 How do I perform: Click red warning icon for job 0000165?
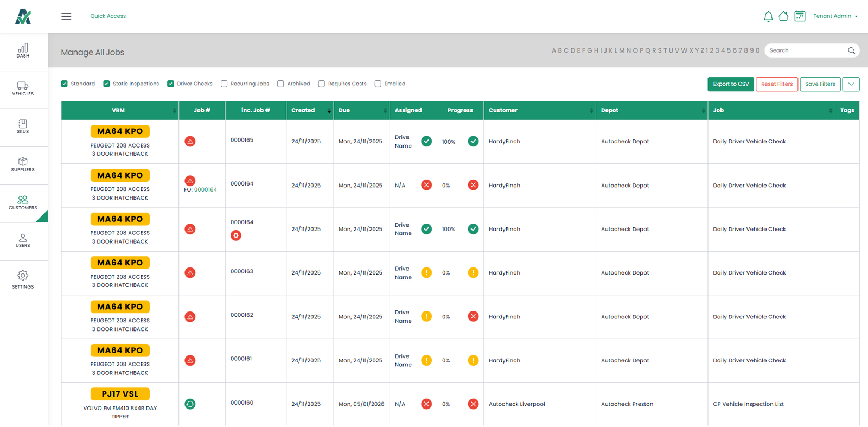(190, 142)
